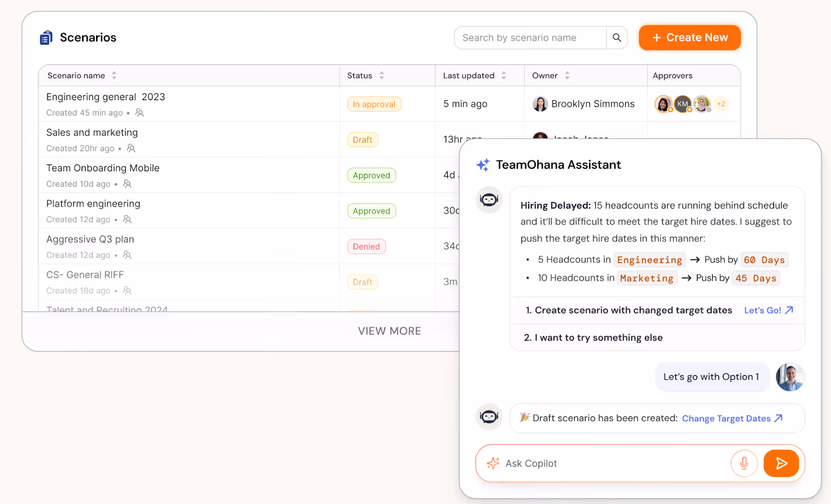
Task: Click the bot avatar beside Hiring Delayed message
Action: coord(489,200)
